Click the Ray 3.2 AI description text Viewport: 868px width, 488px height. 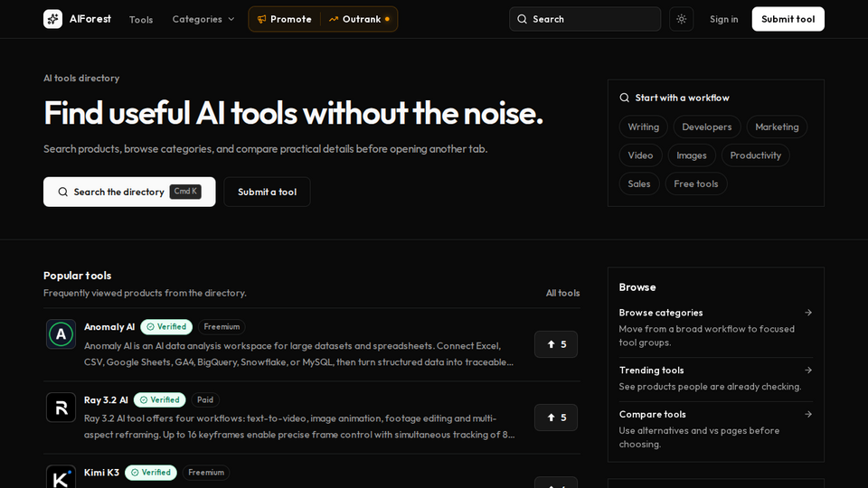pos(299,427)
